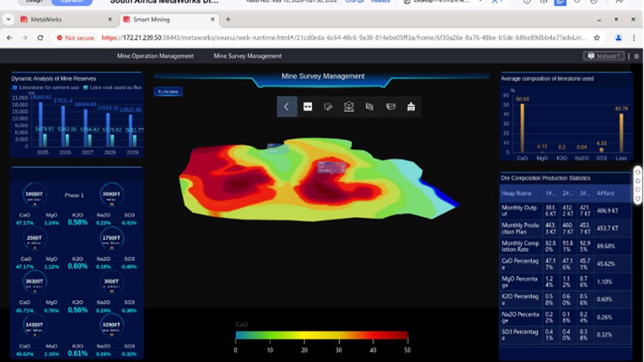
Task: Click the Heap Name column header
Action: (517, 193)
